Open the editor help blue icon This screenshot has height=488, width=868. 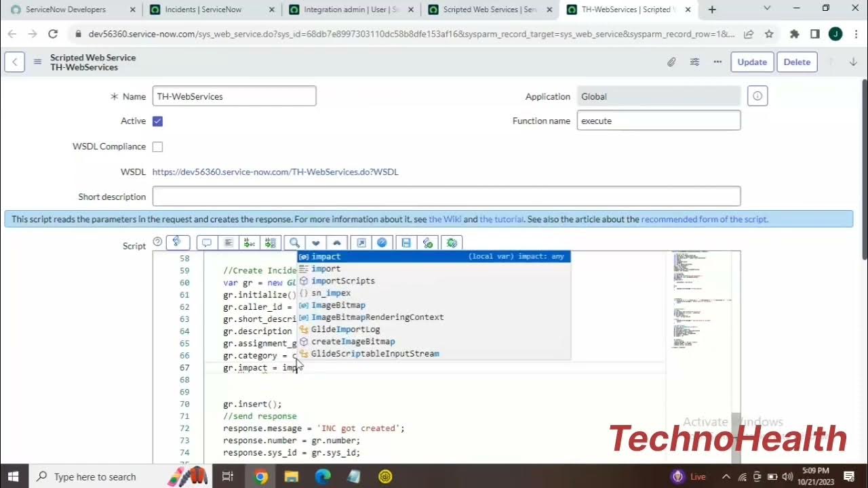coord(382,243)
